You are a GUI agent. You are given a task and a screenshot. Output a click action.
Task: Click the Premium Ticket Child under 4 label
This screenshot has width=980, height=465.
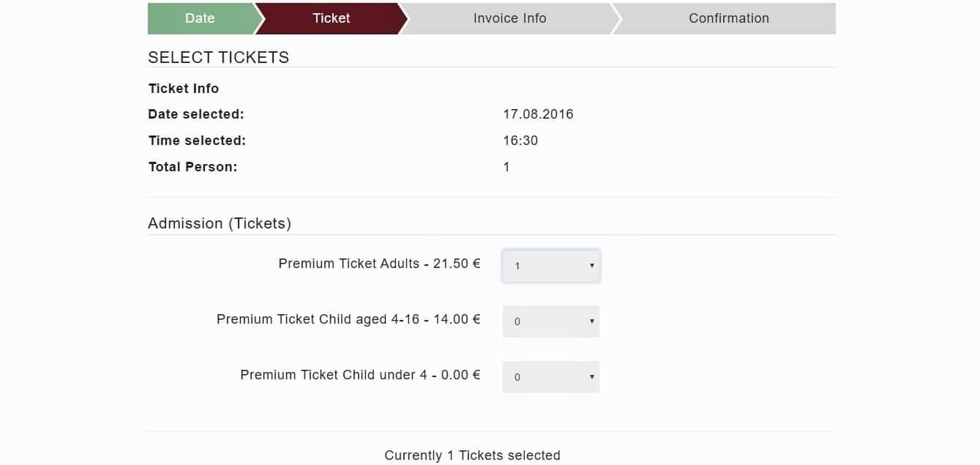tap(360, 375)
